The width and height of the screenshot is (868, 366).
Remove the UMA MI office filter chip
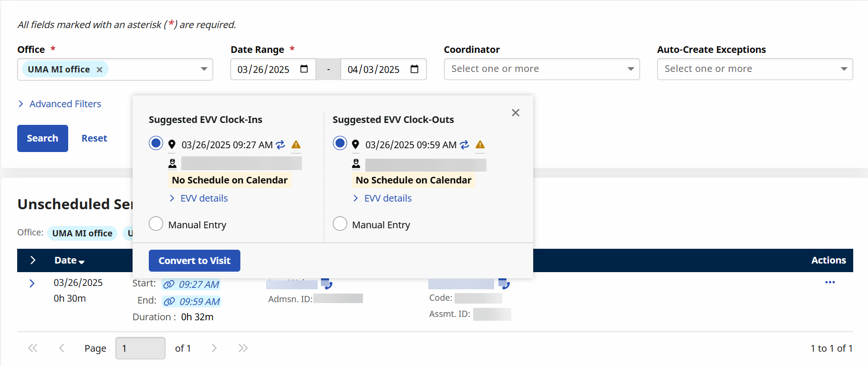tap(99, 69)
